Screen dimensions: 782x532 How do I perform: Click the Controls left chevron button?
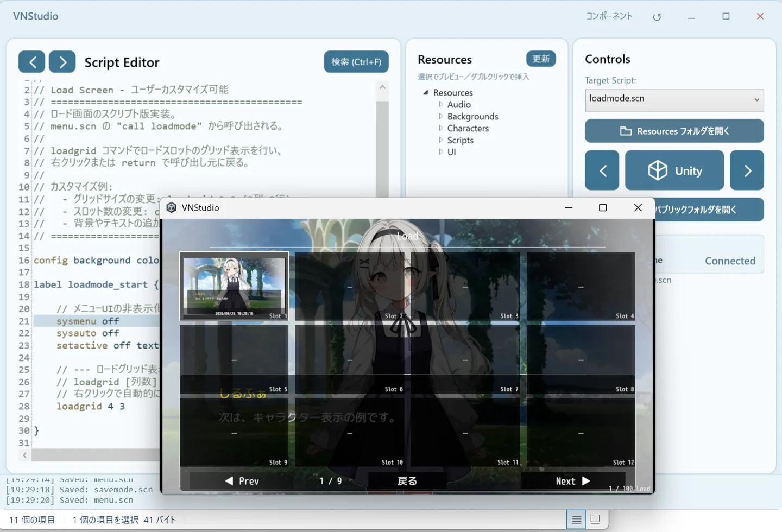[602, 170]
